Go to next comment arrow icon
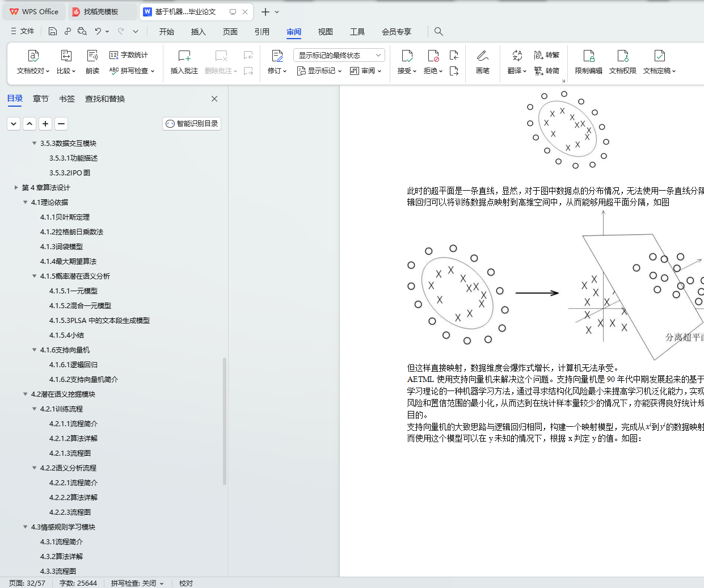Image resolution: width=704 pixels, height=588 pixels. tap(248, 71)
